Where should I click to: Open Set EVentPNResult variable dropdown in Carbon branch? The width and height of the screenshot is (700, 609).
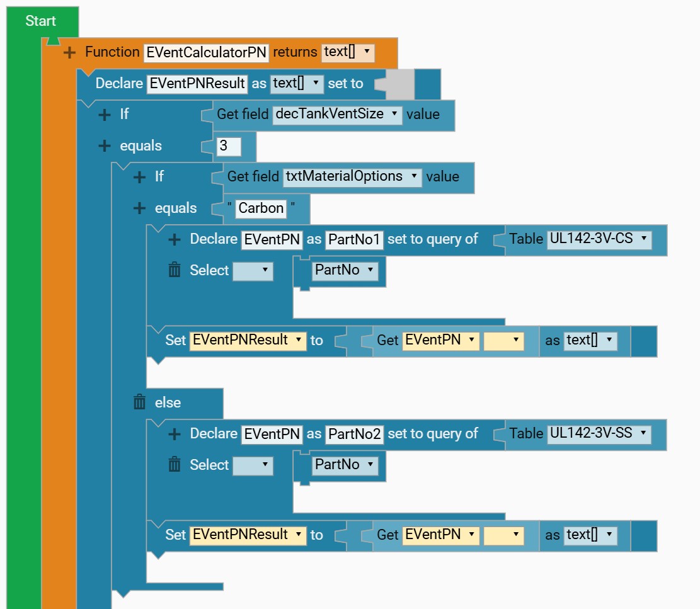248,341
